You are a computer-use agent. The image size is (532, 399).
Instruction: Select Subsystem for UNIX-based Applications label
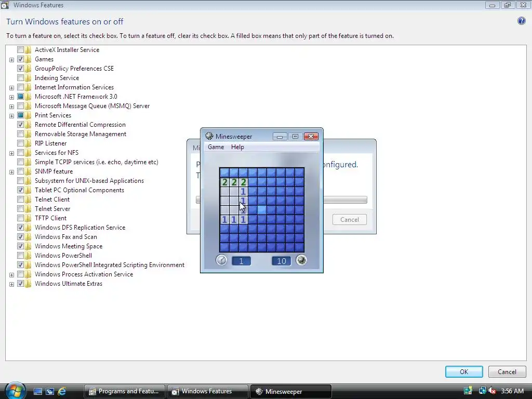[89, 180]
